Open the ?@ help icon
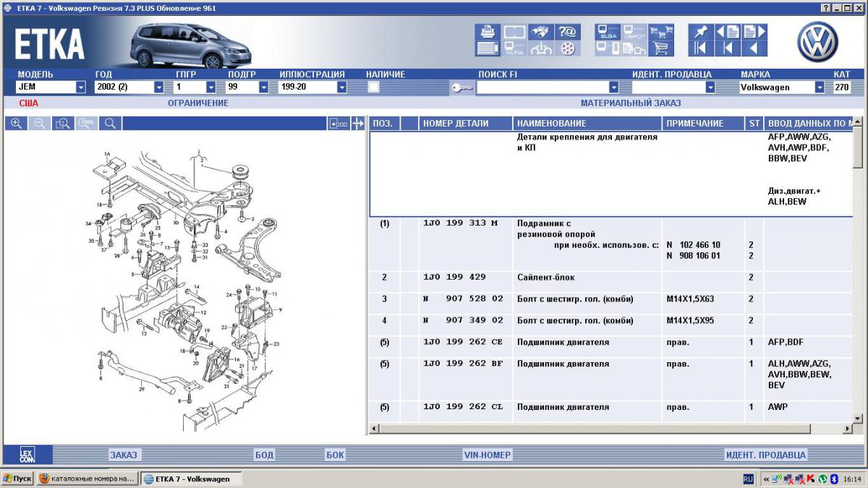This screenshot has height=488, width=868. point(568,32)
